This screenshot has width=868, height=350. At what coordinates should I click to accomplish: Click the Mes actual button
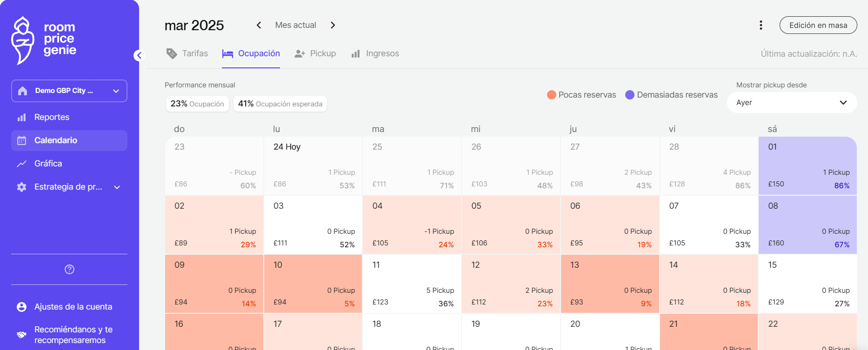[295, 25]
